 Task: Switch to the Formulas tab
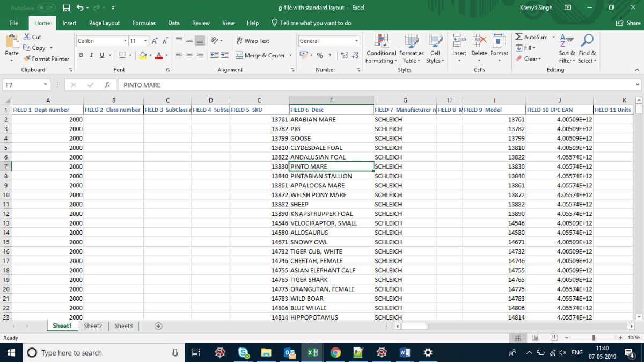[x=144, y=23]
